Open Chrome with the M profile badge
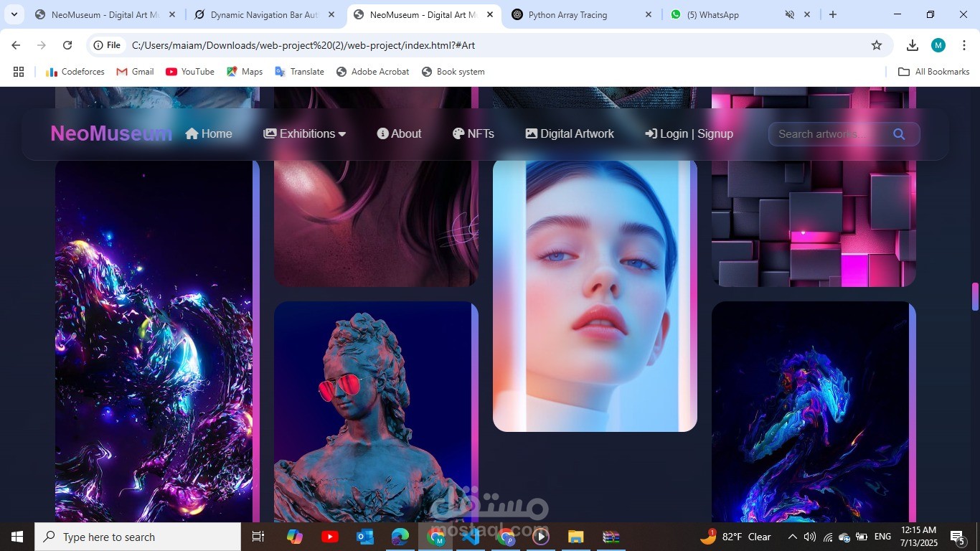The height and width of the screenshot is (551, 980). [x=435, y=537]
